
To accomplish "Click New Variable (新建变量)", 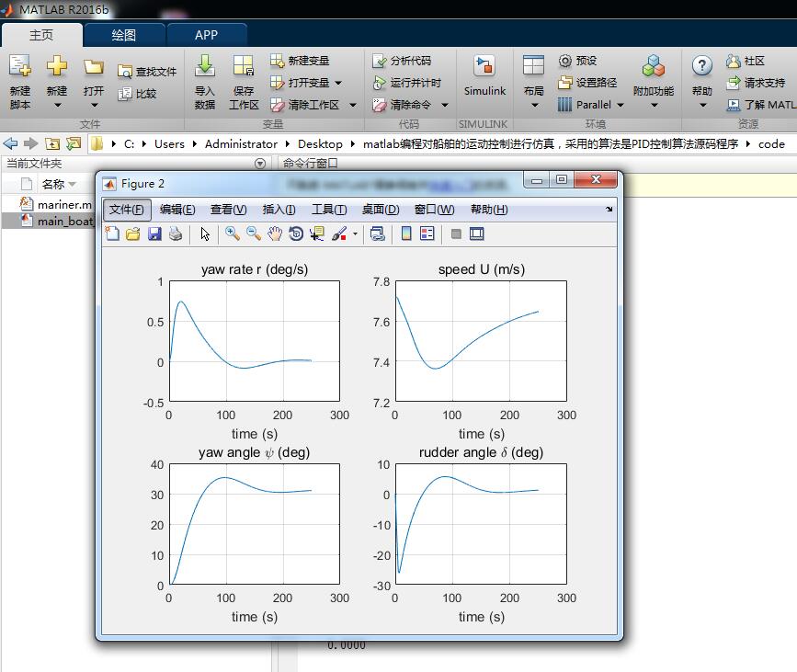I will (300, 61).
